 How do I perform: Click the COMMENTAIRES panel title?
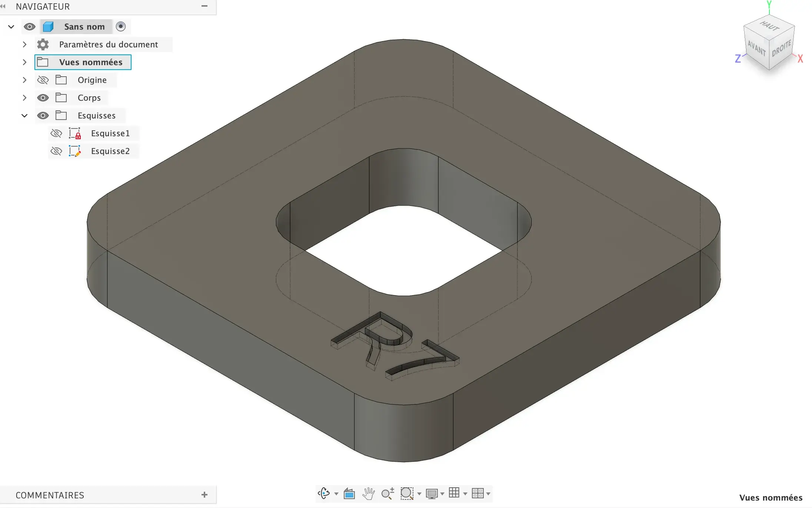50,495
